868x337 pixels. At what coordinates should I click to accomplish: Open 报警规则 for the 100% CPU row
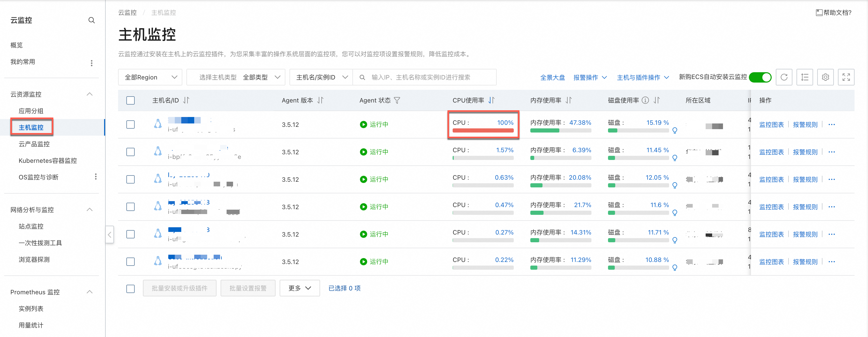pyautogui.click(x=805, y=124)
